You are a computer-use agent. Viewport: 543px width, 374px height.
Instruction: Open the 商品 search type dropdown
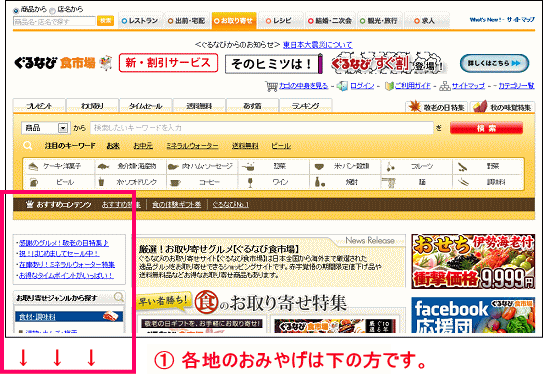click(46, 128)
